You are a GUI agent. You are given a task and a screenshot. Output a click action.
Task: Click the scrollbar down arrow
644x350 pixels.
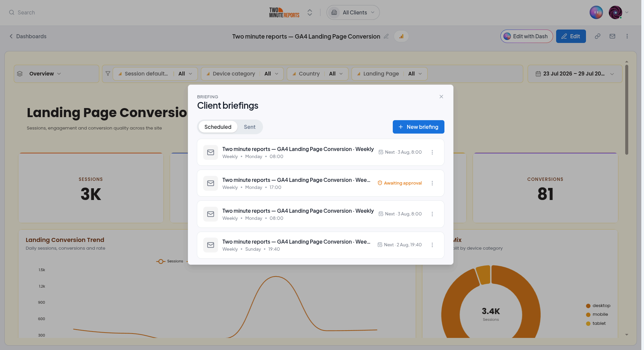[627, 335]
